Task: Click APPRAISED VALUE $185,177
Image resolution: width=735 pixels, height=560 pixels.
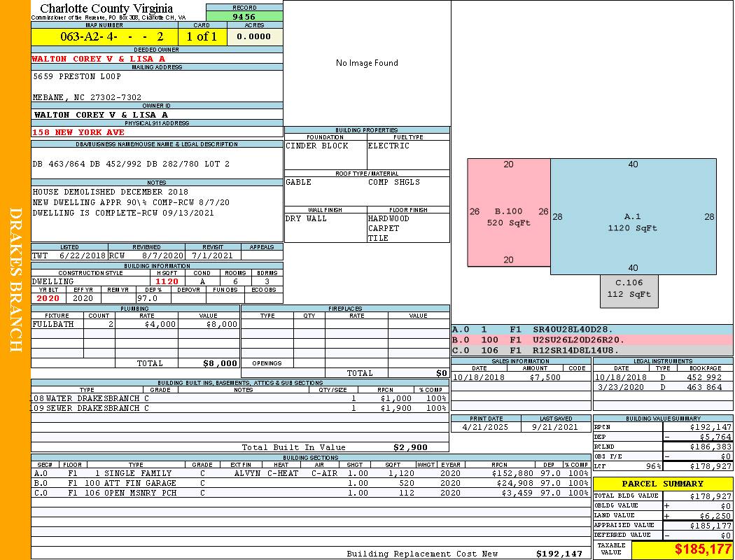Action: 710,525
